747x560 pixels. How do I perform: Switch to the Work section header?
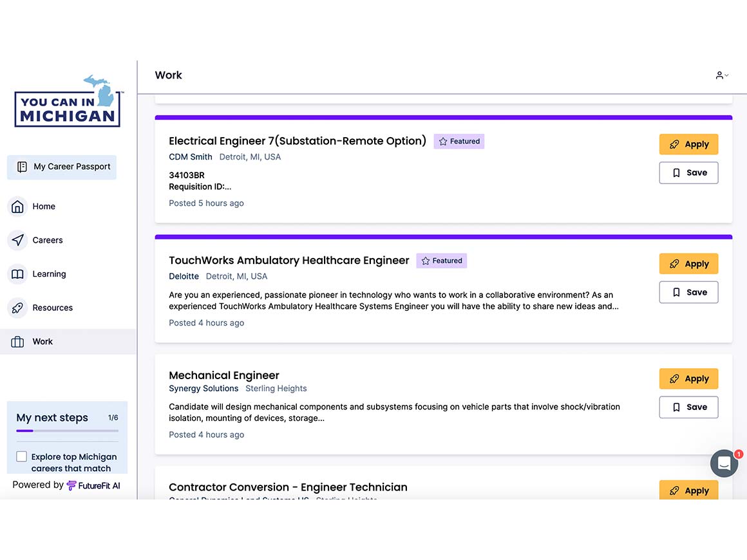167,75
